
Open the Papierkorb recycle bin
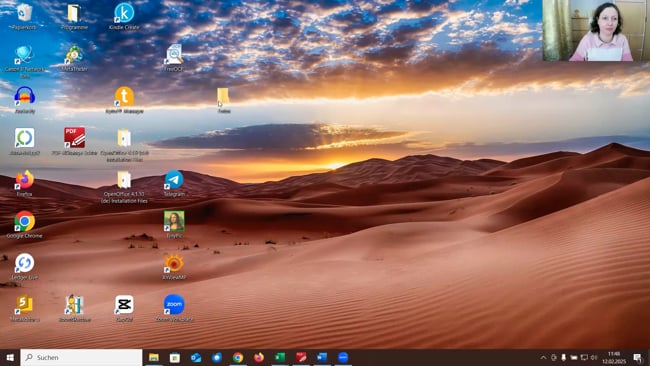[24, 17]
